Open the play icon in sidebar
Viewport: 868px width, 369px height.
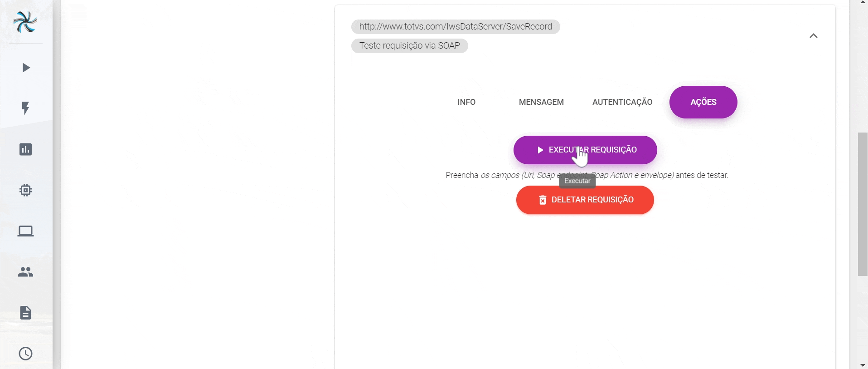pos(26,68)
